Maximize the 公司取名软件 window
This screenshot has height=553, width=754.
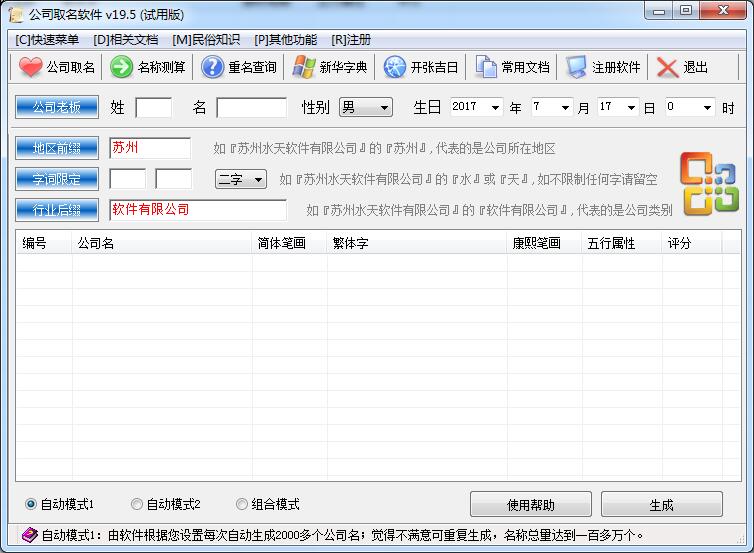coord(686,11)
